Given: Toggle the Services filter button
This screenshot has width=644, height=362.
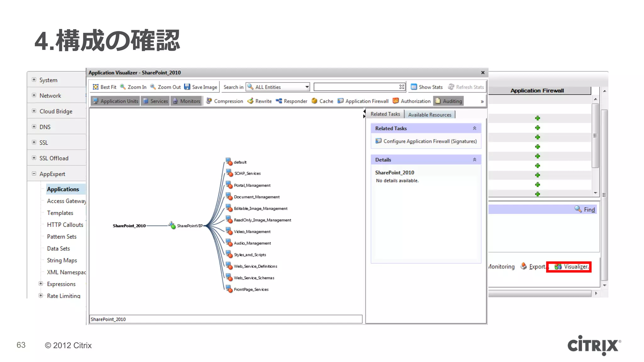Looking at the screenshot, I should (155, 101).
